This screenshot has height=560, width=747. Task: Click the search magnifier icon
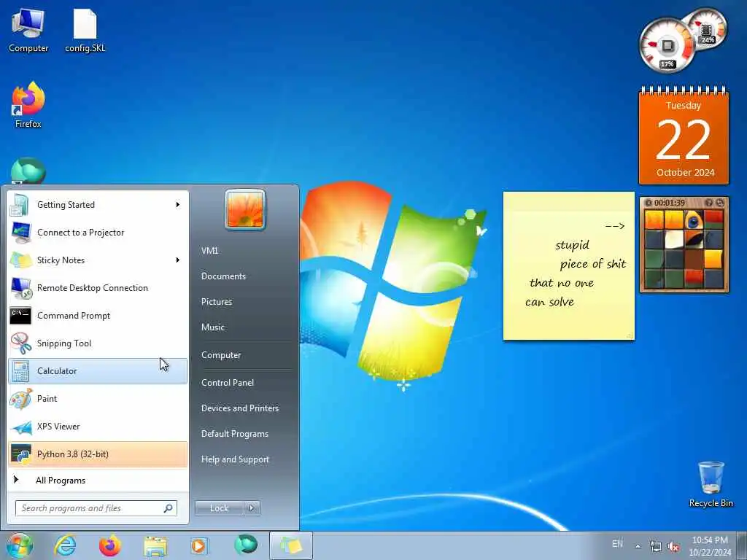pyautogui.click(x=169, y=508)
